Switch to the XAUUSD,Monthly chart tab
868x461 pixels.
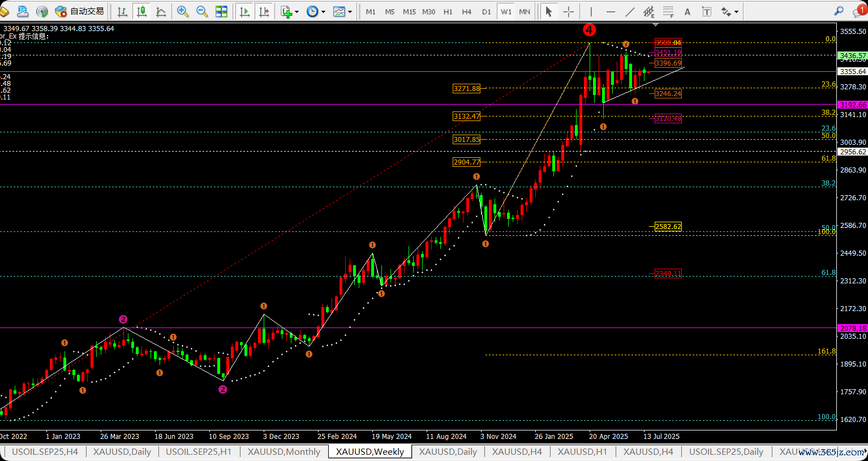click(x=283, y=451)
